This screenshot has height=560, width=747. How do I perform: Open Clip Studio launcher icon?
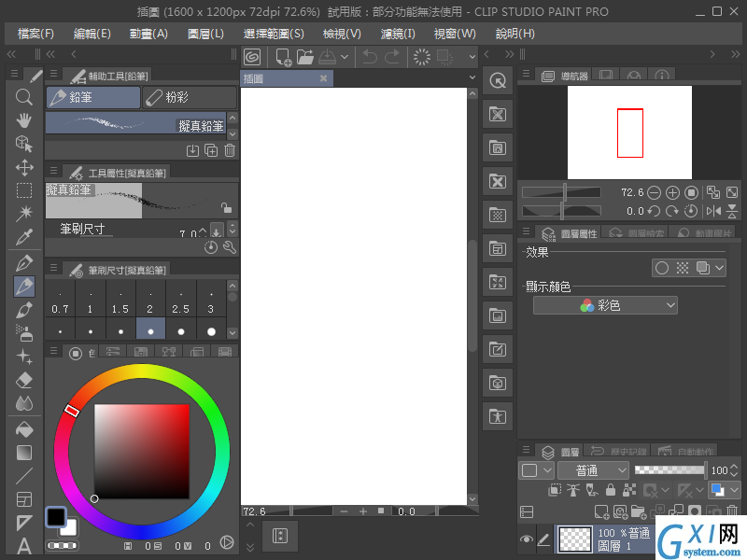click(x=252, y=57)
